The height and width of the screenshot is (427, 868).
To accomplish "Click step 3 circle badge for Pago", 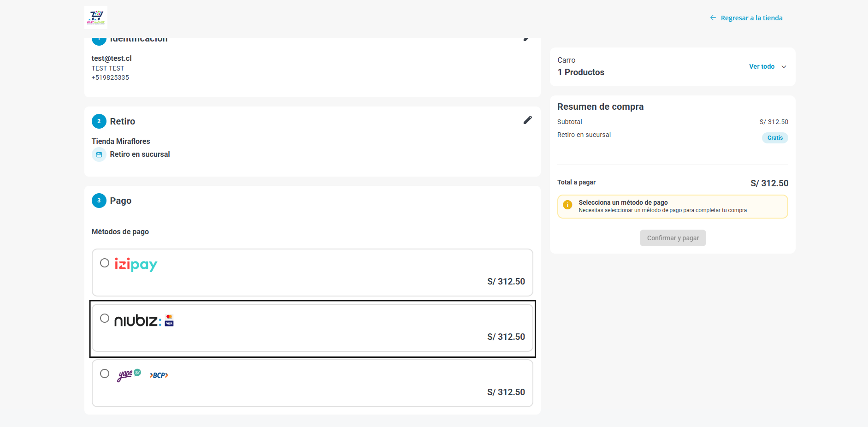I will click(99, 201).
